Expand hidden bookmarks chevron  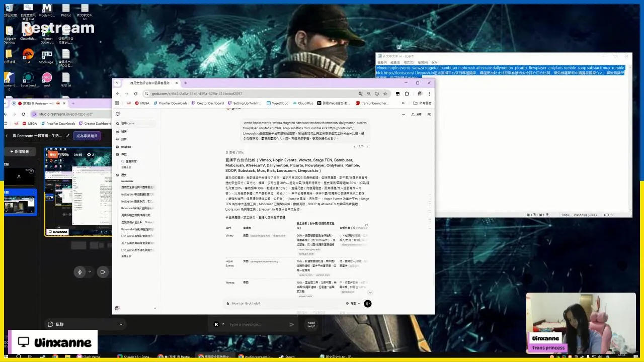pos(404,103)
